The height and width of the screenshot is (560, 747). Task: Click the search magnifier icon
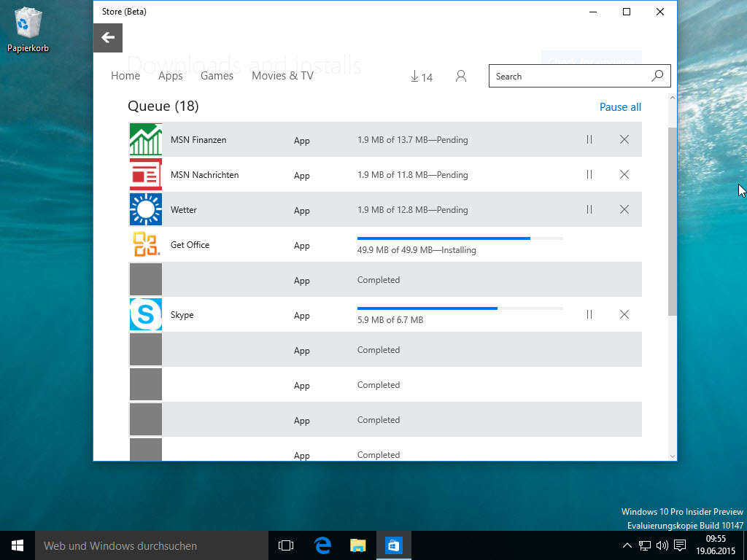click(657, 76)
